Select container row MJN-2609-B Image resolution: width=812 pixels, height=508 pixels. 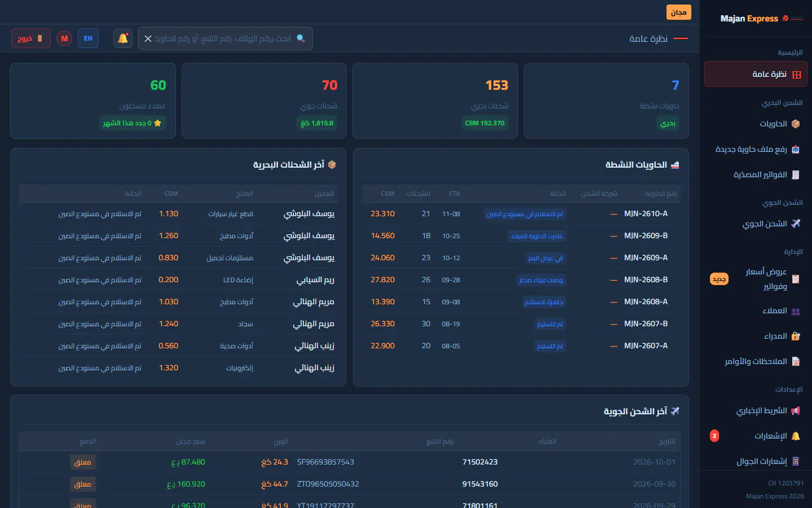pos(521,236)
